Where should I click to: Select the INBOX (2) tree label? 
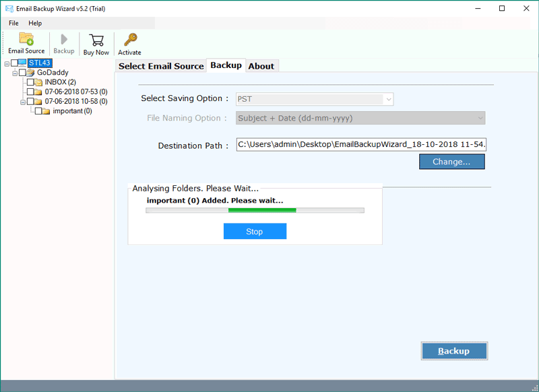60,82
